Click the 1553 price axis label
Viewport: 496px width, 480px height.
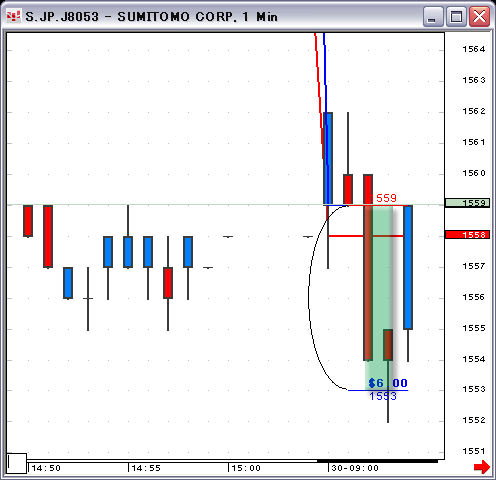click(x=474, y=389)
